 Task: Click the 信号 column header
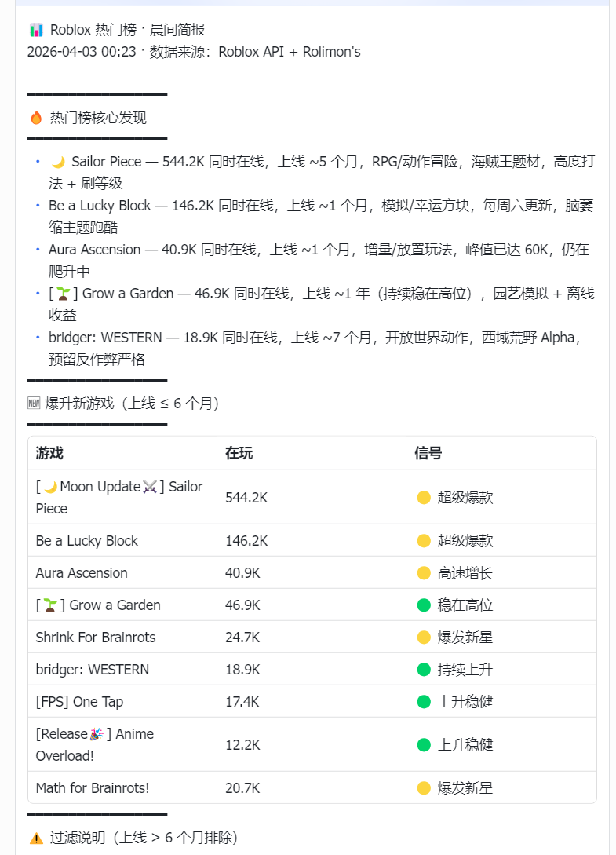tap(428, 453)
